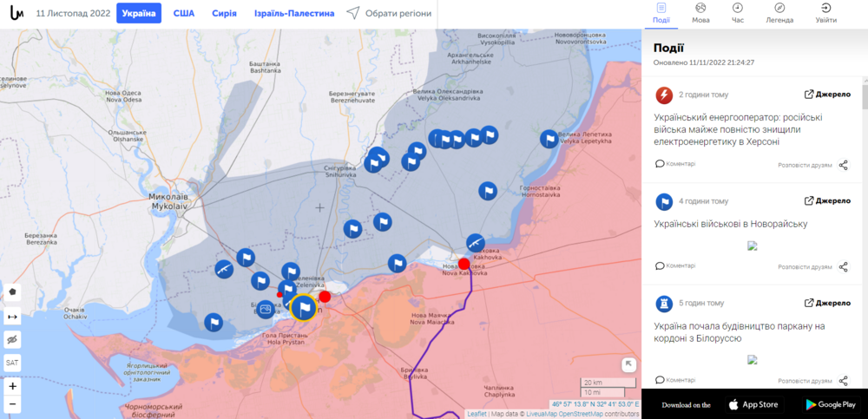
Task: Share the energy operator event with friends
Action: coord(813,165)
